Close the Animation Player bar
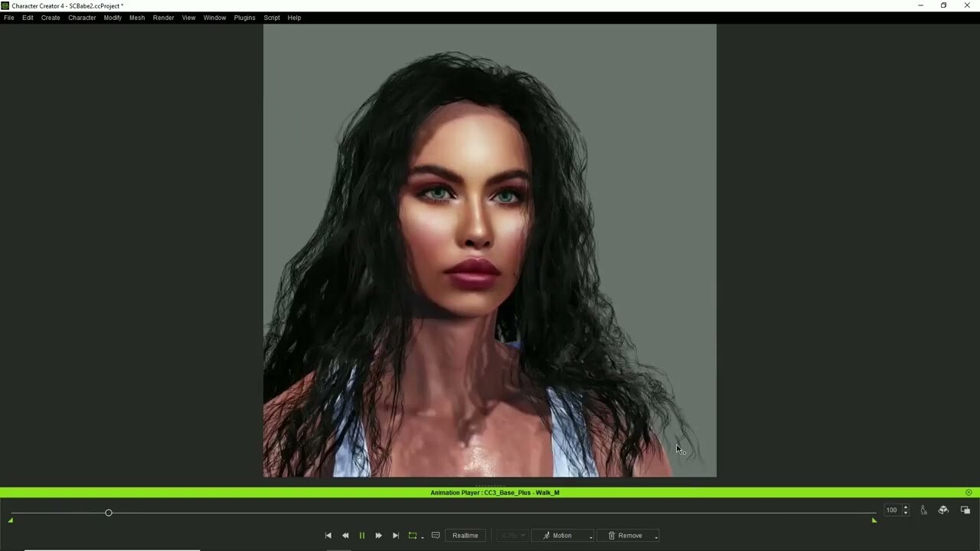Image resolution: width=980 pixels, height=551 pixels. click(x=969, y=492)
